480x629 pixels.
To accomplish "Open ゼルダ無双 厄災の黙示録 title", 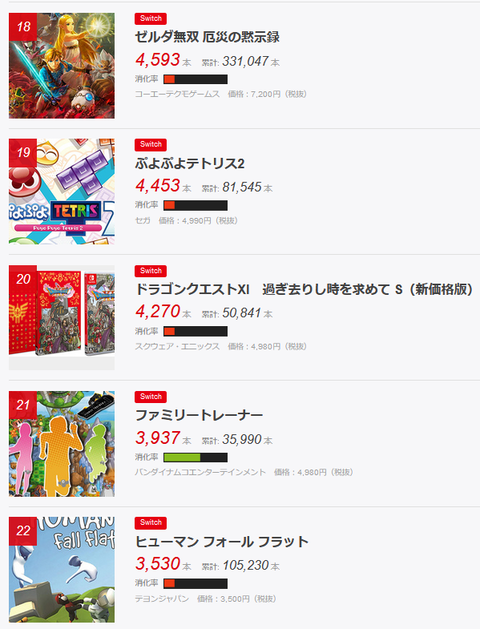I will click(207, 37).
